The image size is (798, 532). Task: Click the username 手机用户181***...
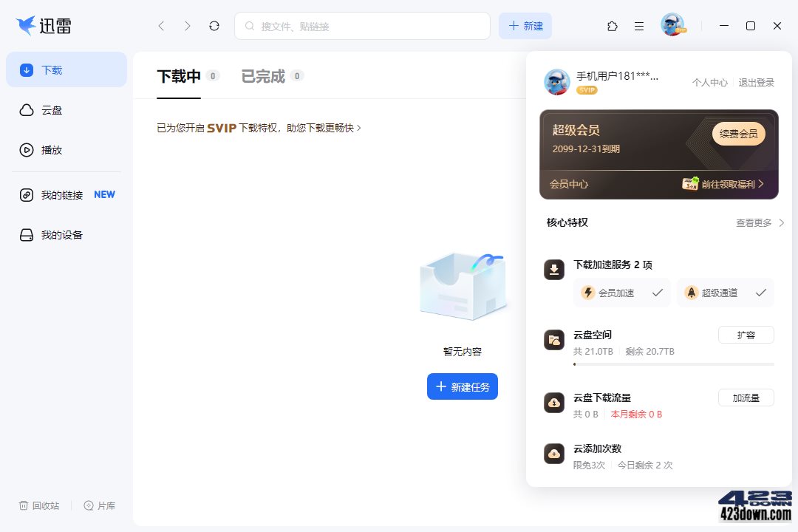617,76
